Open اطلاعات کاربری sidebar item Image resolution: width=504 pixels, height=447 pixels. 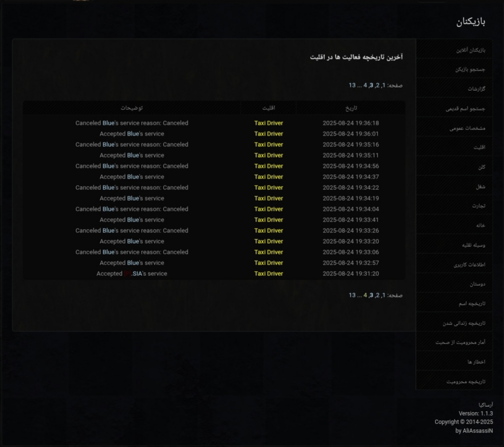pyautogui.click(x=454, y=265)
